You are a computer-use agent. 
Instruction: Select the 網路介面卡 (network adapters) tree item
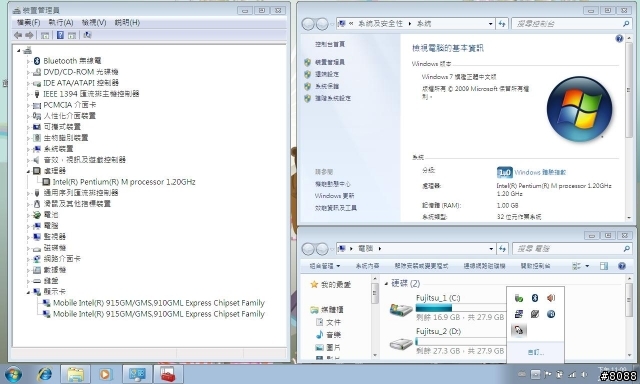pyautogui.click(x=62, y=259)
